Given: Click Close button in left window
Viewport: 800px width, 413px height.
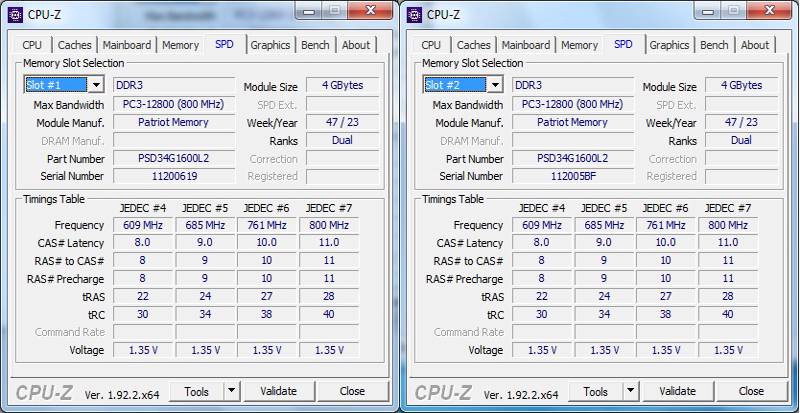Looking at the screenshot, I should click(352, 391).
